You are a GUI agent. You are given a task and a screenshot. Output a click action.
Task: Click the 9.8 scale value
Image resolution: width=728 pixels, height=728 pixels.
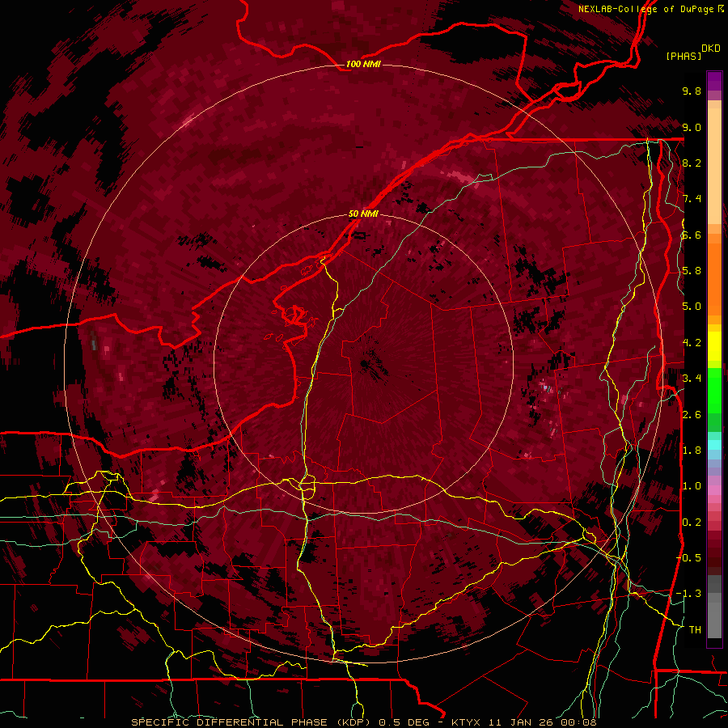point(692,91)
